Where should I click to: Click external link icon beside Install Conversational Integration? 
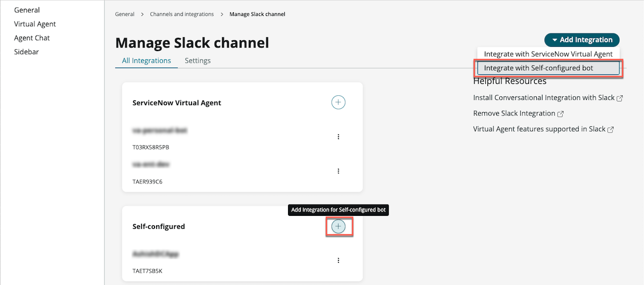tap(620, 98)
